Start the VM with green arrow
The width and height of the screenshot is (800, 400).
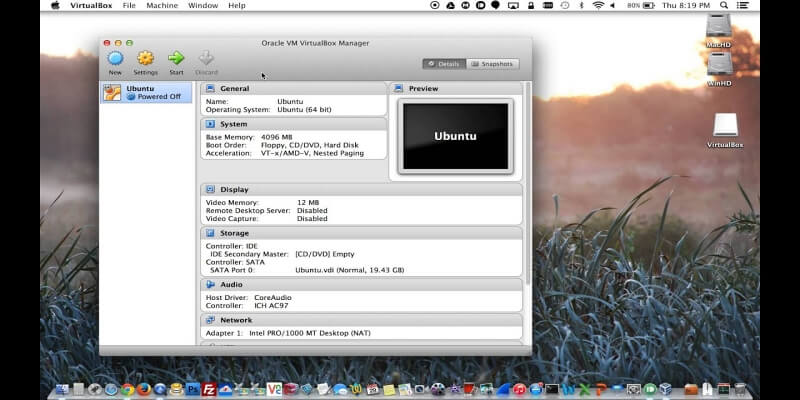[176, 58]
